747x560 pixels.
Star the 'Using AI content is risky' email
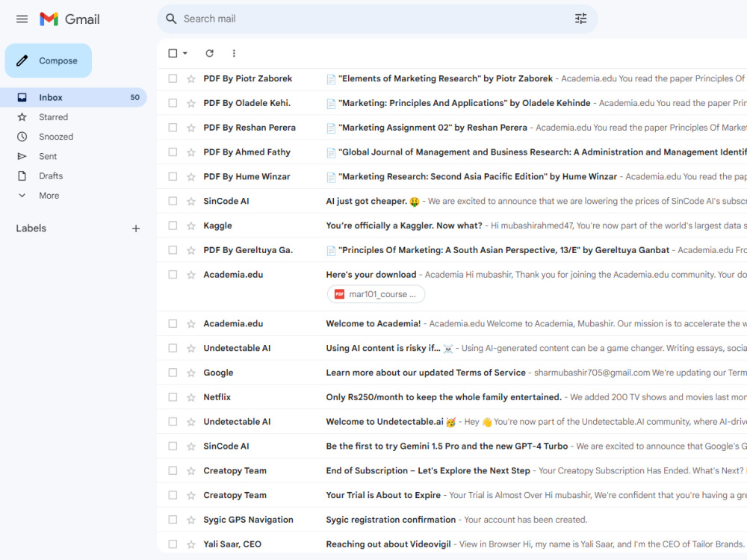click(191, 349)
